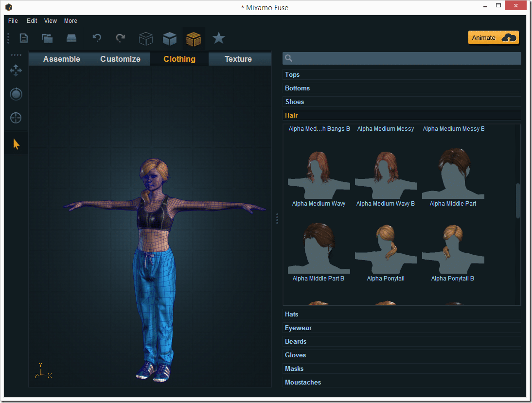Close the Mixamo Fuse window
532x403 pixels.
click(516, 5)
